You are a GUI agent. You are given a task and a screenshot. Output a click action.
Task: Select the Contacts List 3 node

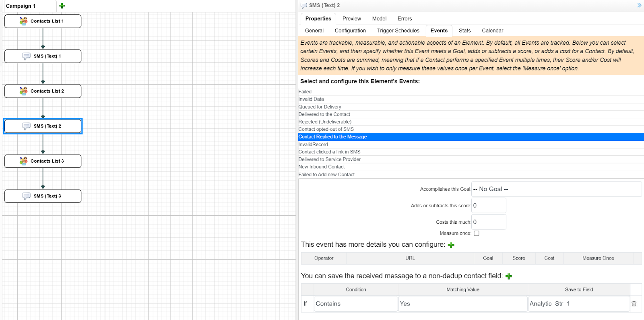pyautogui.click(x=43, y=161)
